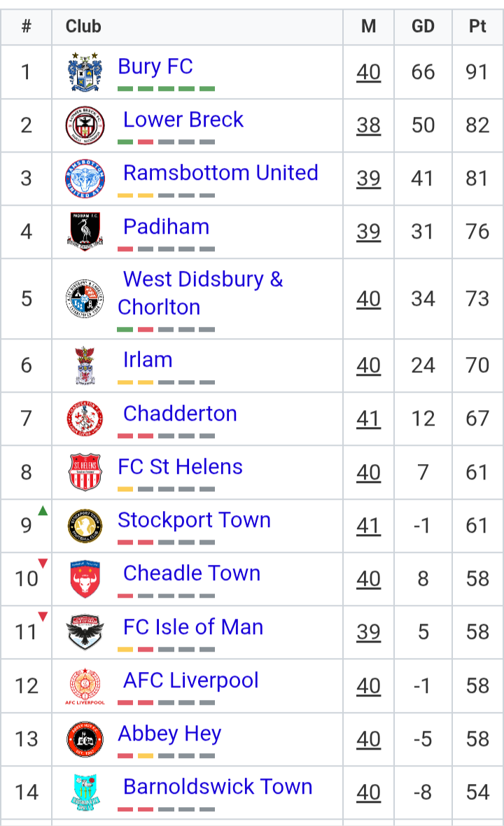Click Lower Breck matches played 38
The height and width of the screenshot is (826, 504).
pyautogui.click(x=369, y=125)
